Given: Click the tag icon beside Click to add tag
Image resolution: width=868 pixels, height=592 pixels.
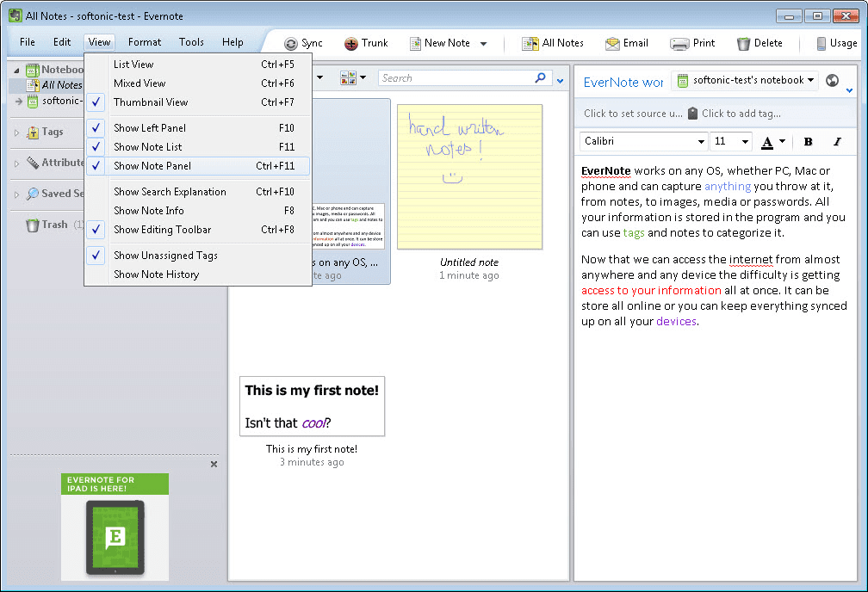Looking at the screenshot, I should [692, 114].
